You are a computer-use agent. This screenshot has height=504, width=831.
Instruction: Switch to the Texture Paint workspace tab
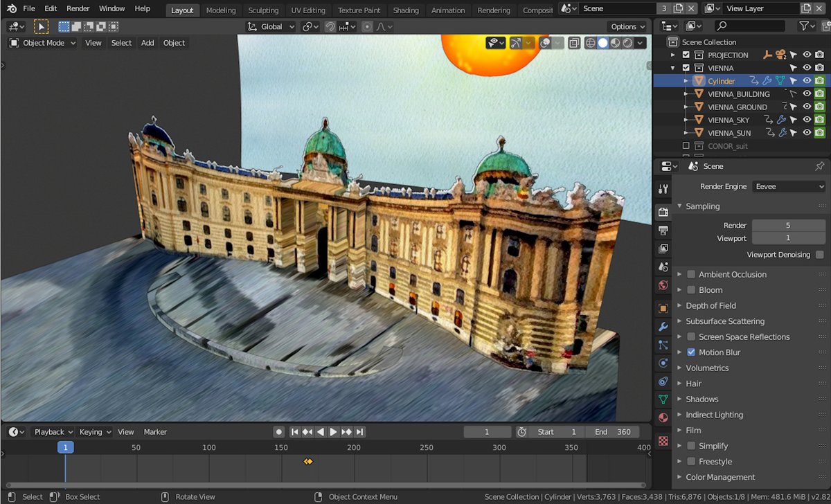pyautogui.click(x=359, y=10)
